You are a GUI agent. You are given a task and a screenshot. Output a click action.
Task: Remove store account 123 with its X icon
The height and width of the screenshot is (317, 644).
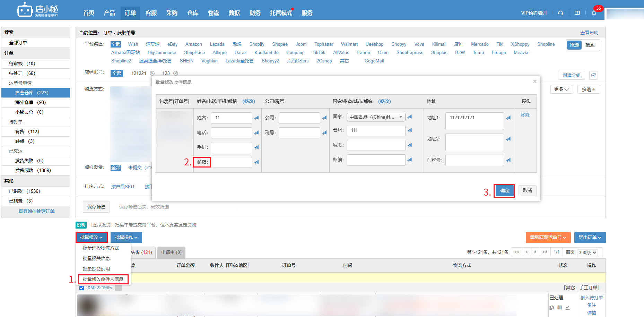tap(176, 73)
